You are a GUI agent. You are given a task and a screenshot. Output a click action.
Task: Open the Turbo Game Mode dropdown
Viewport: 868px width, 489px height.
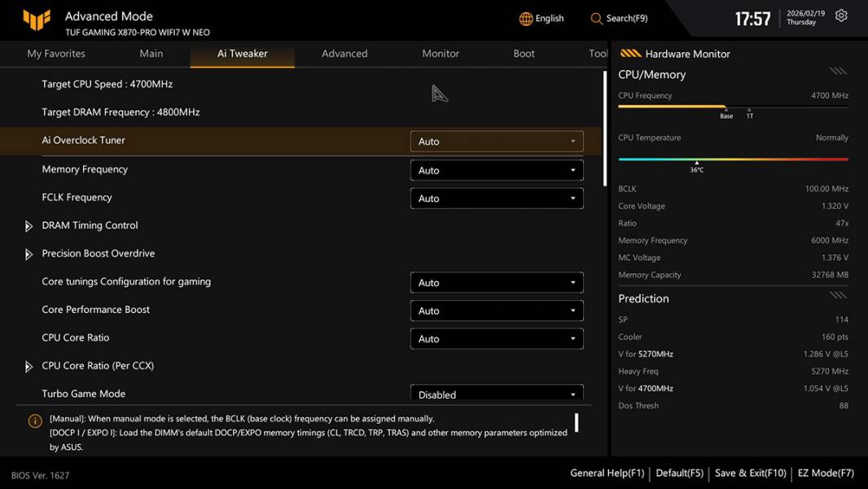pos(497,394)
